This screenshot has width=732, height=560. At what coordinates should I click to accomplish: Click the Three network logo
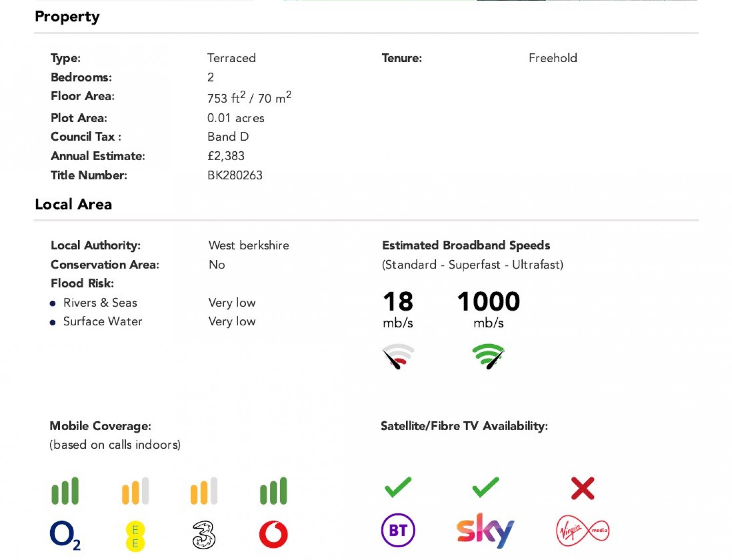tap(204, 535)
